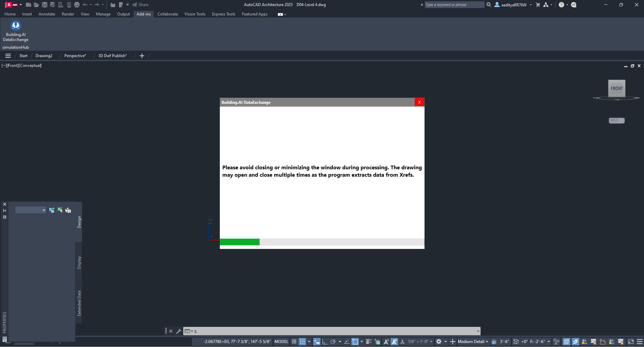
Task: Close the Building.AI DataExchange dialog
Action: click(x=419, y=102)
